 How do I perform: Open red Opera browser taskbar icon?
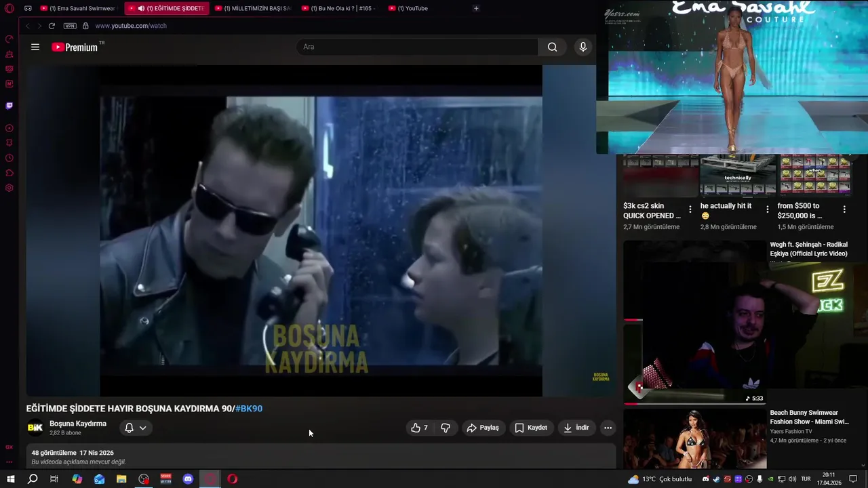(x=233, y=479)
